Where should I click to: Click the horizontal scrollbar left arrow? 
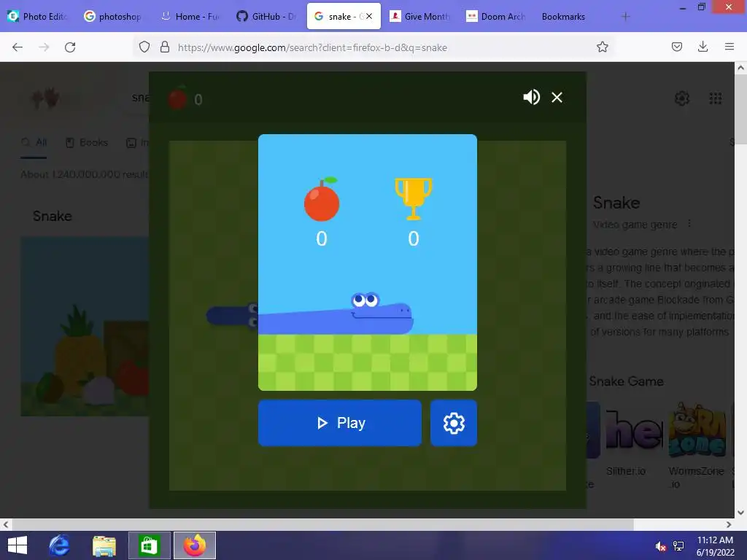tap(6, 524)
